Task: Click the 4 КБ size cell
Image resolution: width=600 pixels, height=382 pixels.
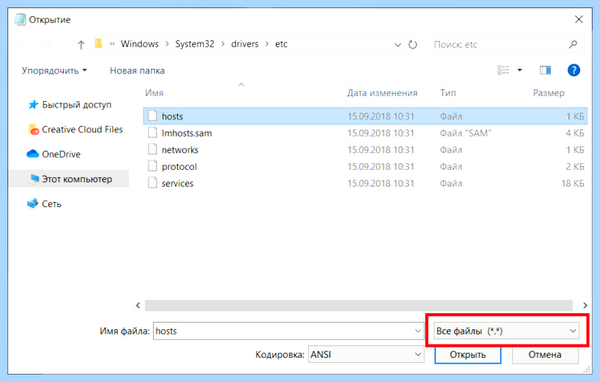Action: (x=575, y=133)
